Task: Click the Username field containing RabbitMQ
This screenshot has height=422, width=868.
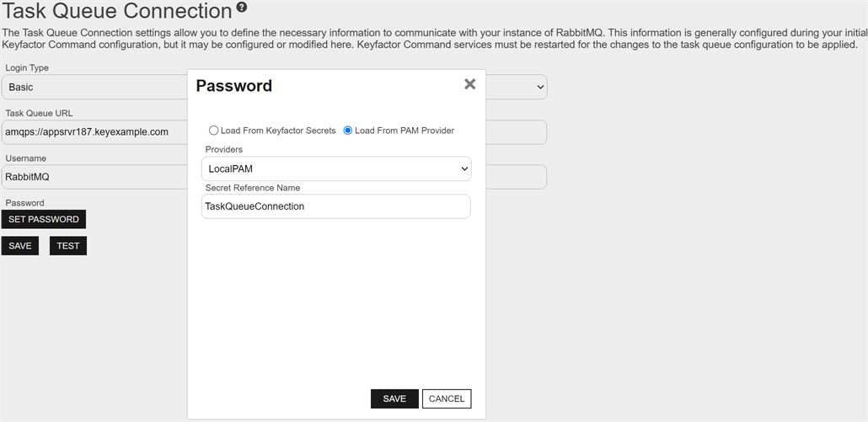Action: (93, 177)
